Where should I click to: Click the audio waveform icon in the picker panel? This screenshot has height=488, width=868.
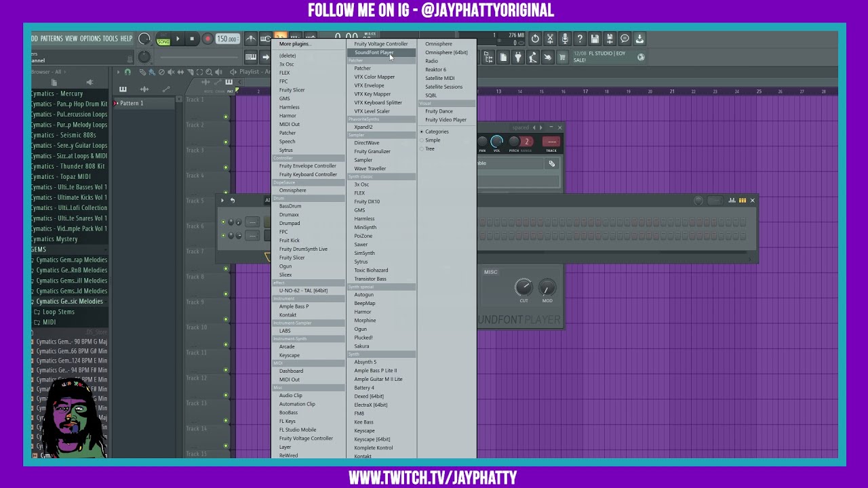144,89
